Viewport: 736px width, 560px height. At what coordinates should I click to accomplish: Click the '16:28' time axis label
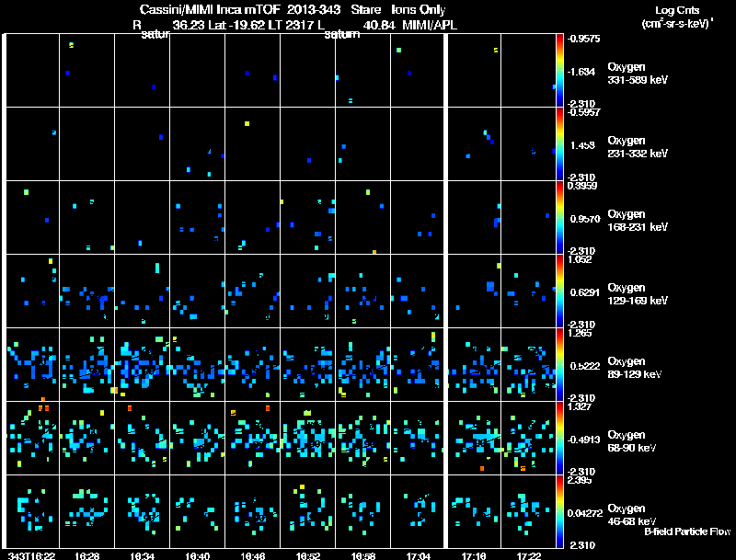pos(87,555)
